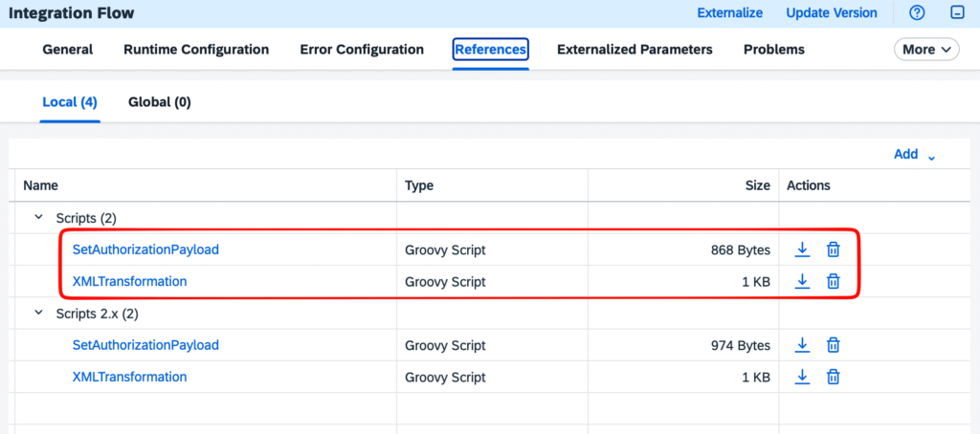Click the Externalize link
Screen dimensions: 980x434
pos(729,13)
